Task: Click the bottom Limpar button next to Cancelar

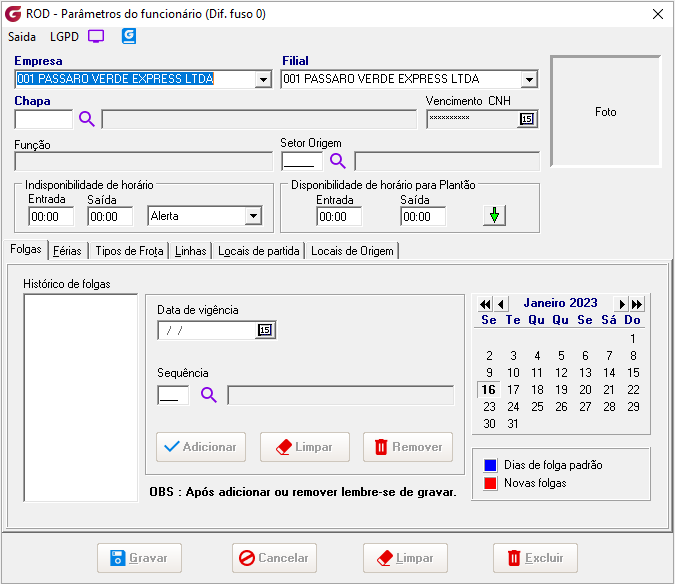Action: point(406,558)
